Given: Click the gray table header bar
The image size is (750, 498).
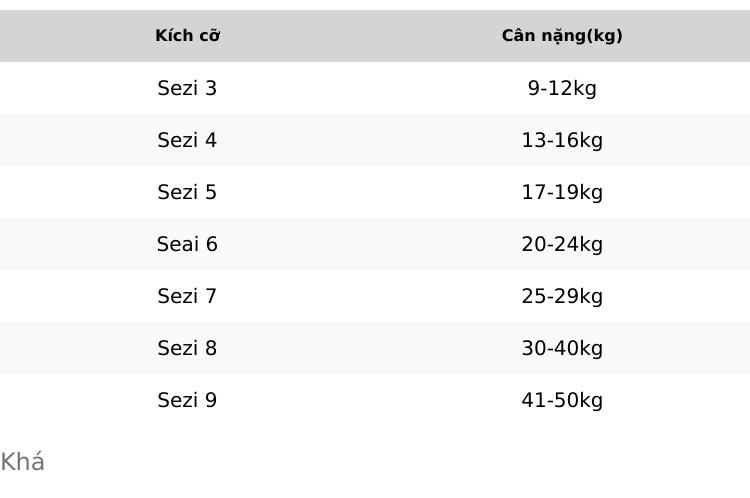Looking at the screenshot, I should point(375,36).
